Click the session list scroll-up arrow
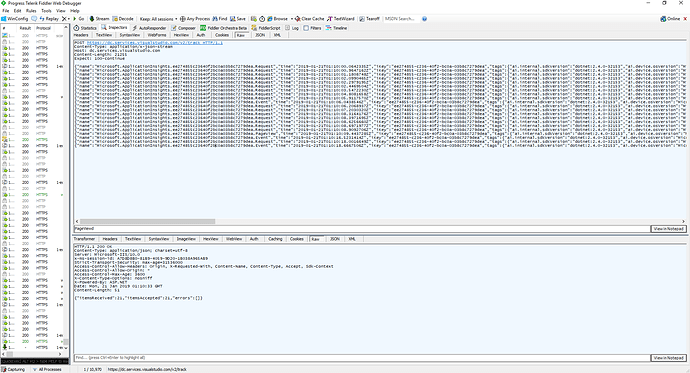This screenshot has height=373, width=690. 66,28
